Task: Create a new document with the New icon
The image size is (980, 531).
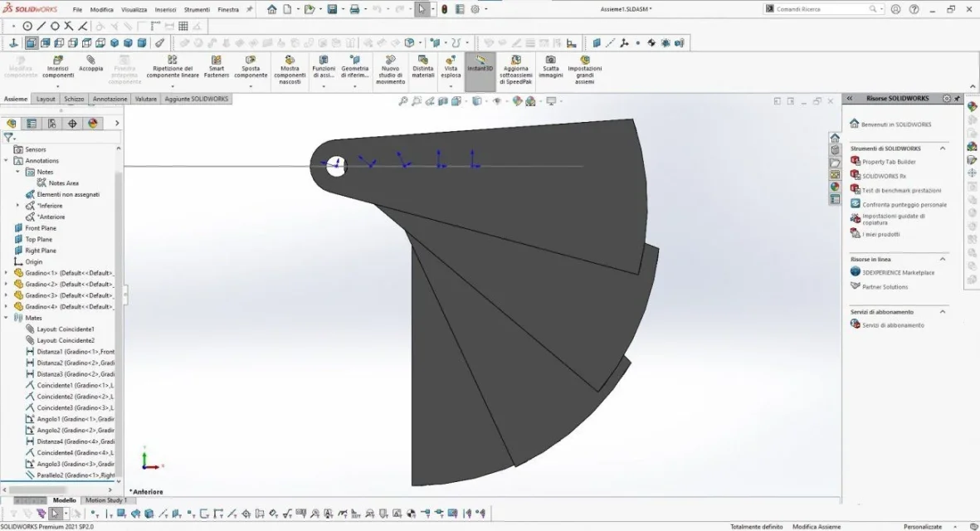Action: pos(287,9)
